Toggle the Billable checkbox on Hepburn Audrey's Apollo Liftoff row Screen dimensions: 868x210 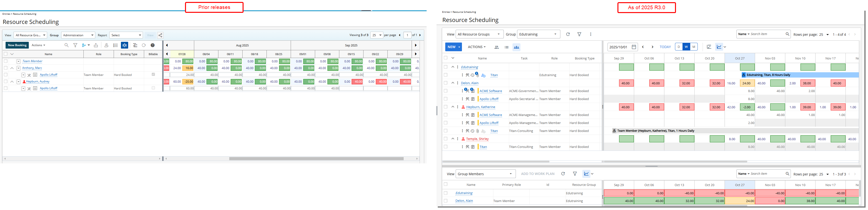point(153,88)
